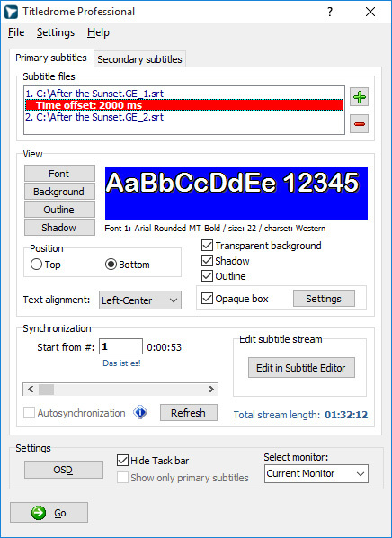392x538 pixels.
Task: Click the blue font preview sample
Action: tap(236, 193)
